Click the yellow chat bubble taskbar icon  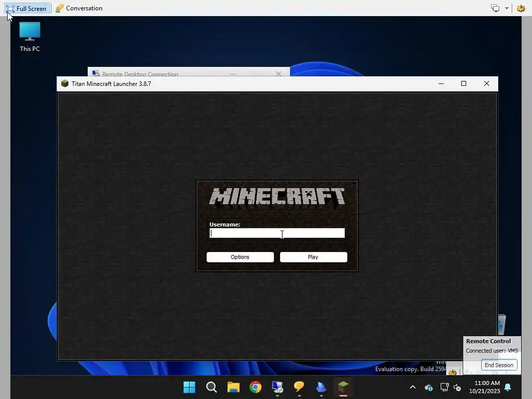299,387
